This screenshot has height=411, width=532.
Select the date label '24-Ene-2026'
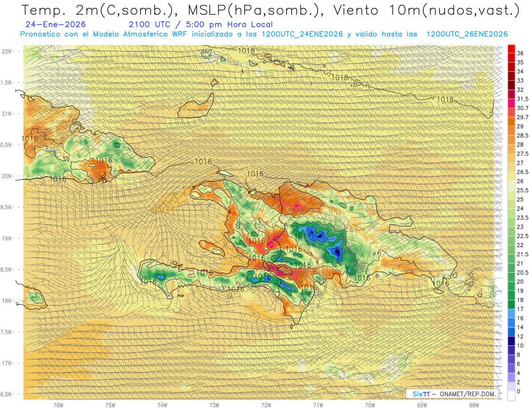pyautogui.click(x=56, y=25)
